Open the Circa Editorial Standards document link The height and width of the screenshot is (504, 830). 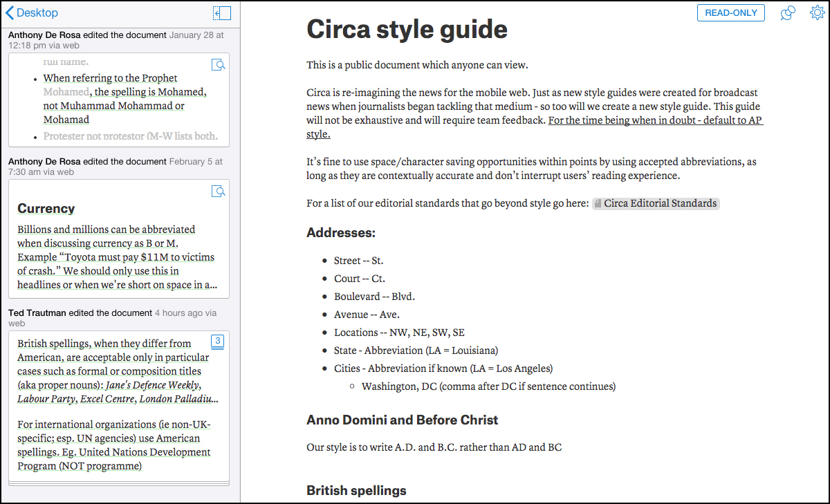coord(656,203)
